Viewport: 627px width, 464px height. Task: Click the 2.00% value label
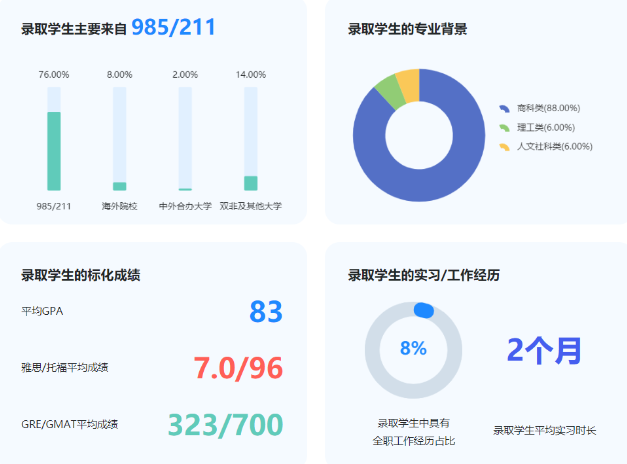185,75
